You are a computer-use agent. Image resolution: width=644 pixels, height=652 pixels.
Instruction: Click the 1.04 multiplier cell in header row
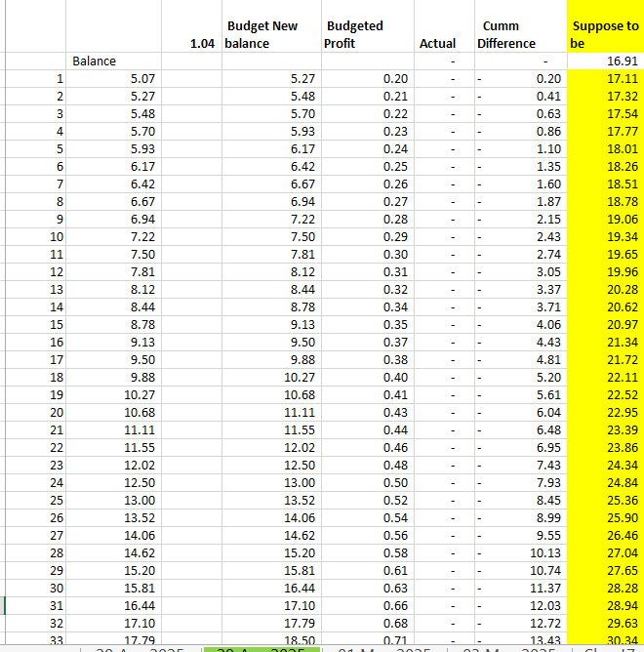[x=191, y=26]
